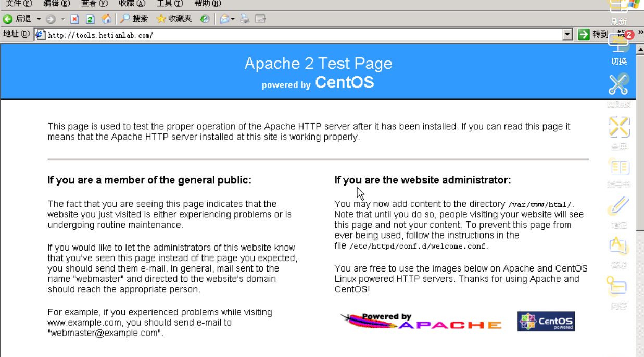
Task: Expand the address bar dropdown arrow
Action: [x=568, y=35]
